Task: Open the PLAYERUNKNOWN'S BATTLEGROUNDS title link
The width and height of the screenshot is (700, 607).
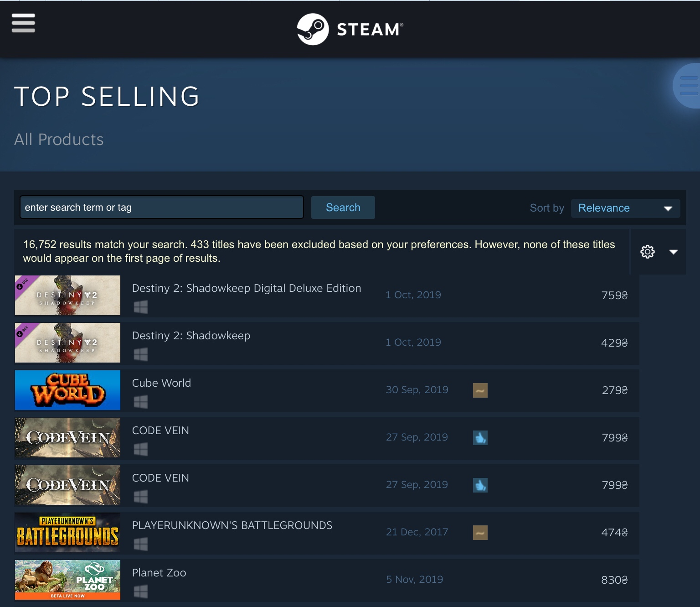Action: [x=232, y=525]
